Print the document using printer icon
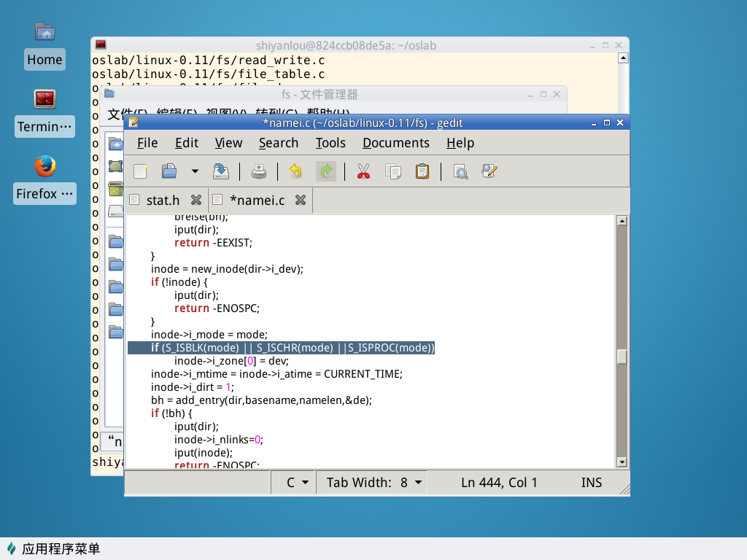This screenshot has height=560, width=747. [259, 171]
